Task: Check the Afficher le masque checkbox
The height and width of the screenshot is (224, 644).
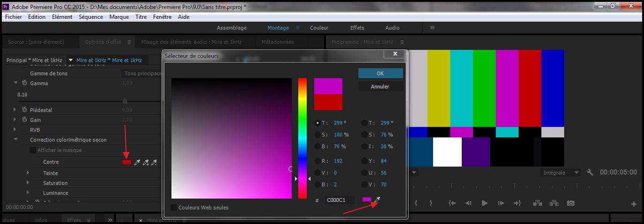Action: coord(33,151)
